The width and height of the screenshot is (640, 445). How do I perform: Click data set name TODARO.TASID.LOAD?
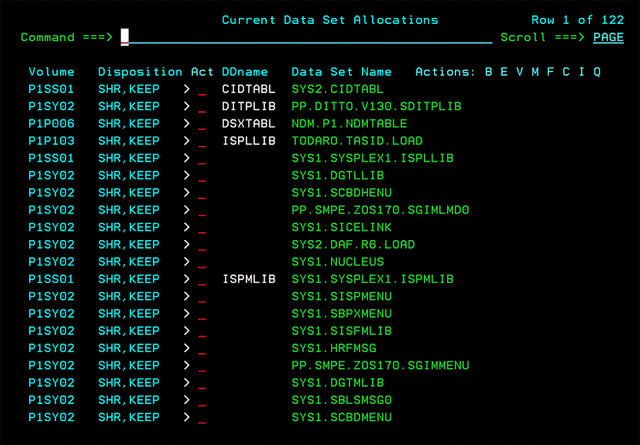(357, 141)
